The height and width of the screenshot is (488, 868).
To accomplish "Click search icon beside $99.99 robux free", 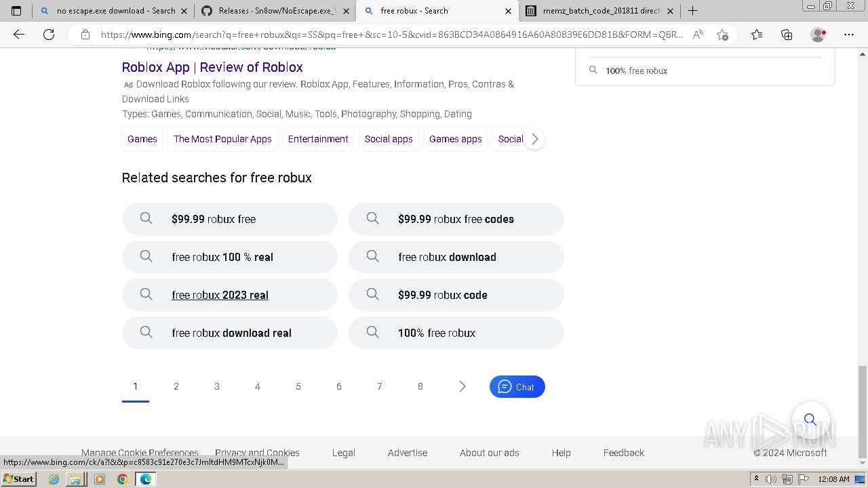I will pos(146,218).
